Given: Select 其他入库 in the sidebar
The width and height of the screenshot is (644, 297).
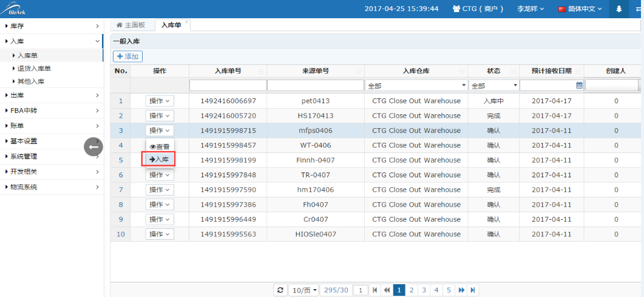Looking at the screenshot, I should [52, 81].
